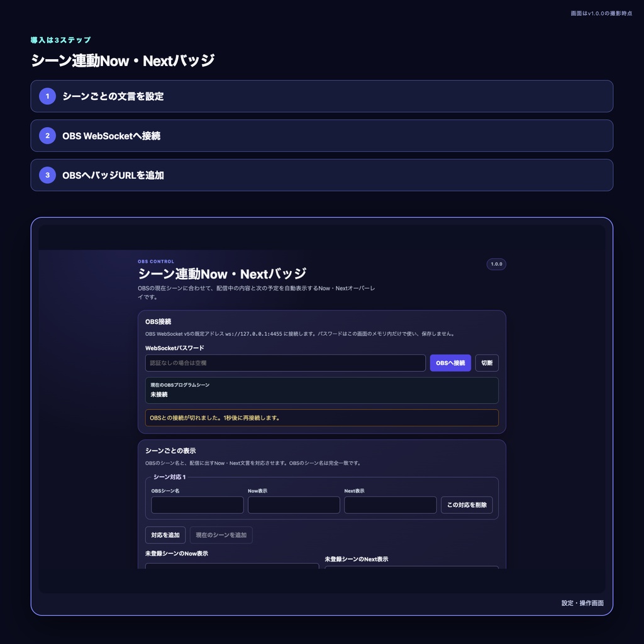Click the 設定・操作画面 caption
Viewport: 644px width, 644px height.
pos(582,603)
